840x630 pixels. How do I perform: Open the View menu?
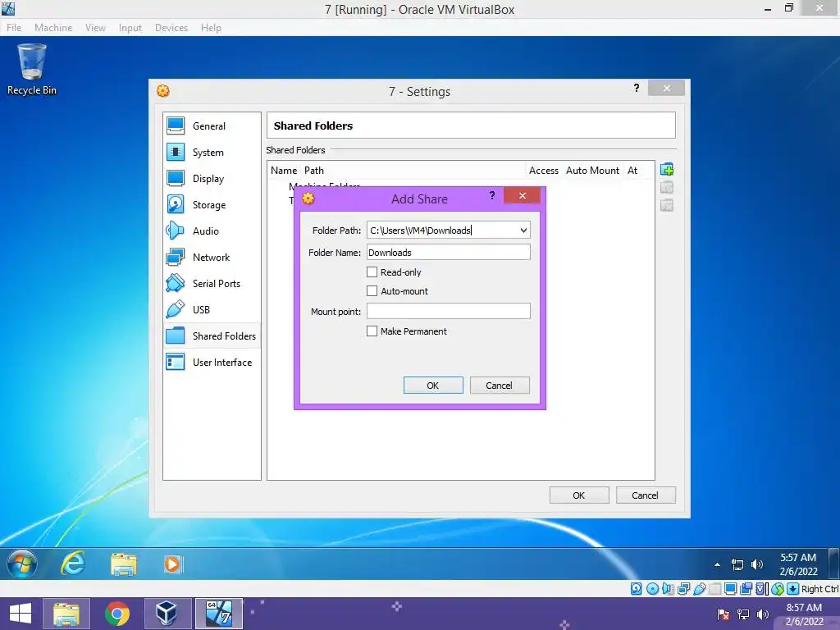click(x=95, y=27)
